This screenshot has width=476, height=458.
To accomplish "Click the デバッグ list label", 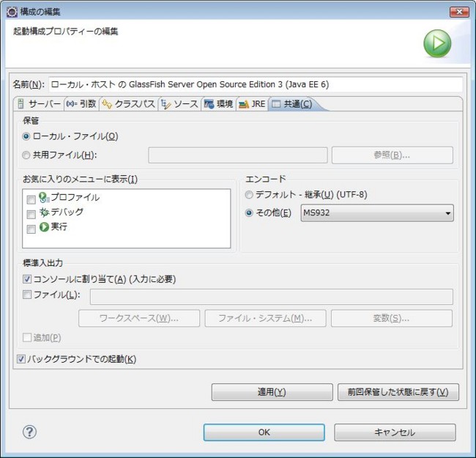I will click(67, 212).
